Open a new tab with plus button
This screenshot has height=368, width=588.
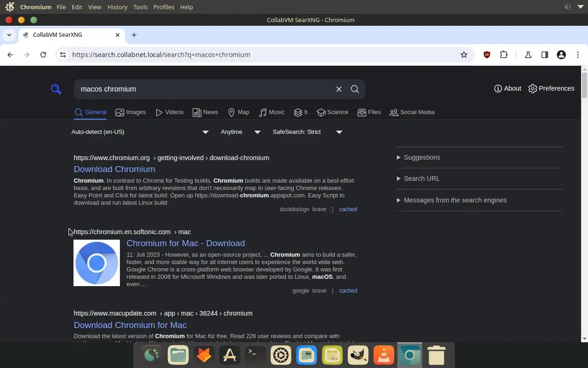click(x=134, y=35)
